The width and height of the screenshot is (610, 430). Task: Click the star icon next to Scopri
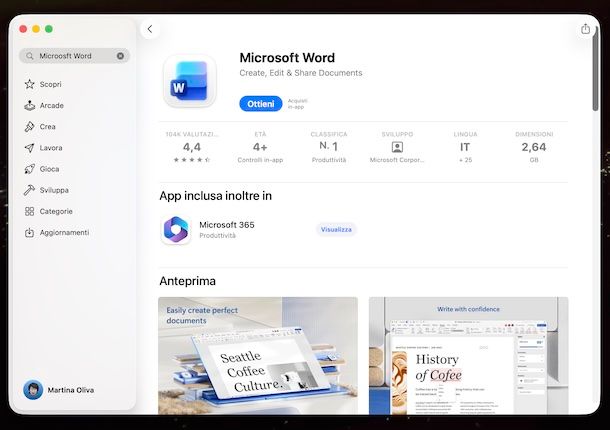[x=30, y=84]
